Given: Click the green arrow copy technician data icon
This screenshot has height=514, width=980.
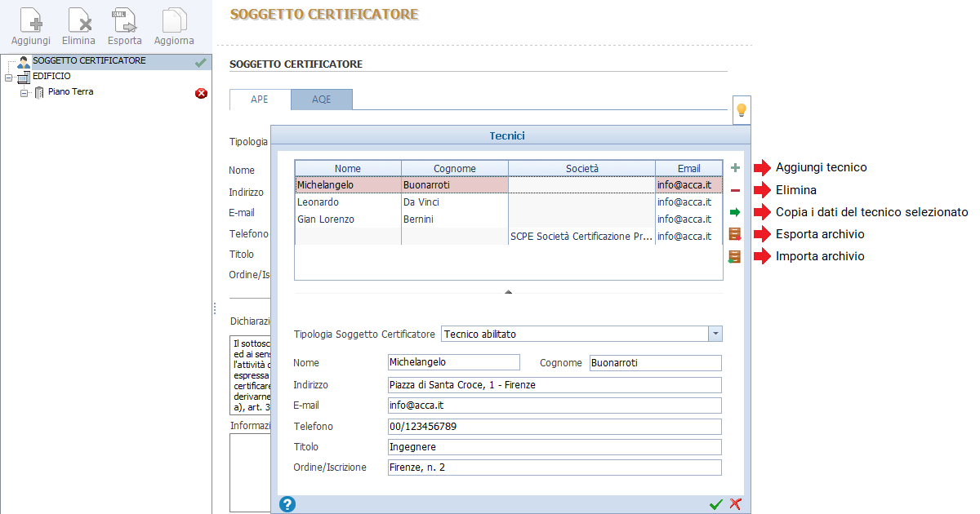Looking at the screenshot, I should point(735,212).
